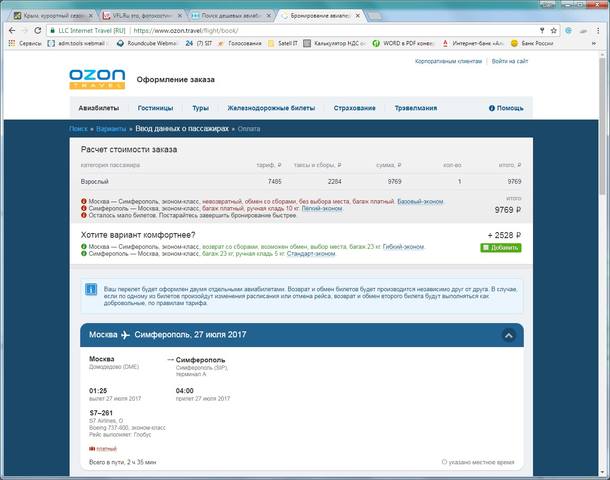Click red warning icon beside Москва — Симферополь fare
Image resolution: width=610 pixels, height=480 pixels.
coord(84,201)
